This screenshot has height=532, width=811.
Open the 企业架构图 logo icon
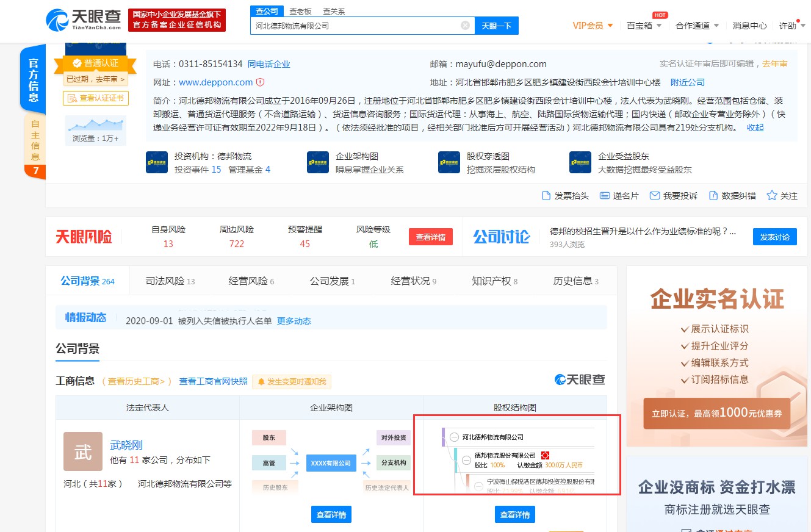318,163
